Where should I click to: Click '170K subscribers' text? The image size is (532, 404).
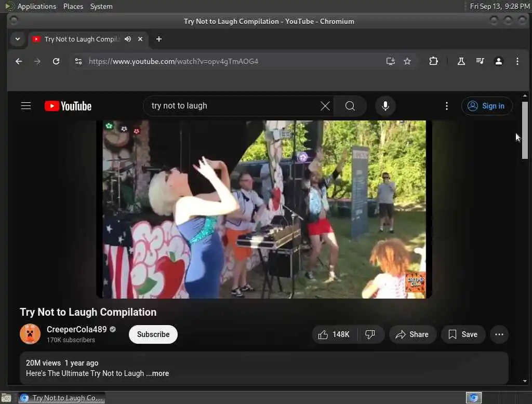tap(71, 340)
